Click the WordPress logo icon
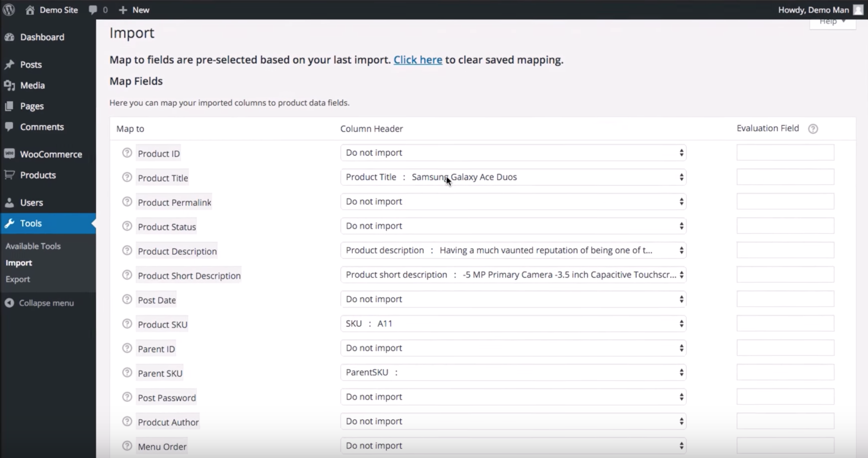This screenshot has height=458, width=868. [x=9, y=10]
